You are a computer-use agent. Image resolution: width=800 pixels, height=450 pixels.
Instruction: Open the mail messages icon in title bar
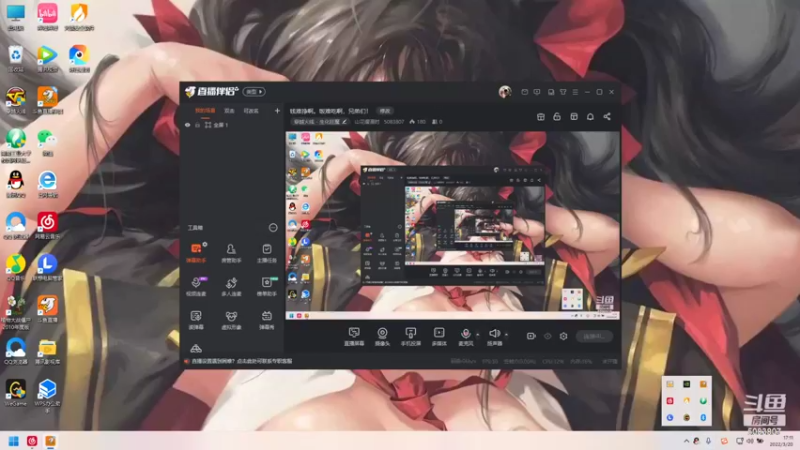tap(524, 92)
